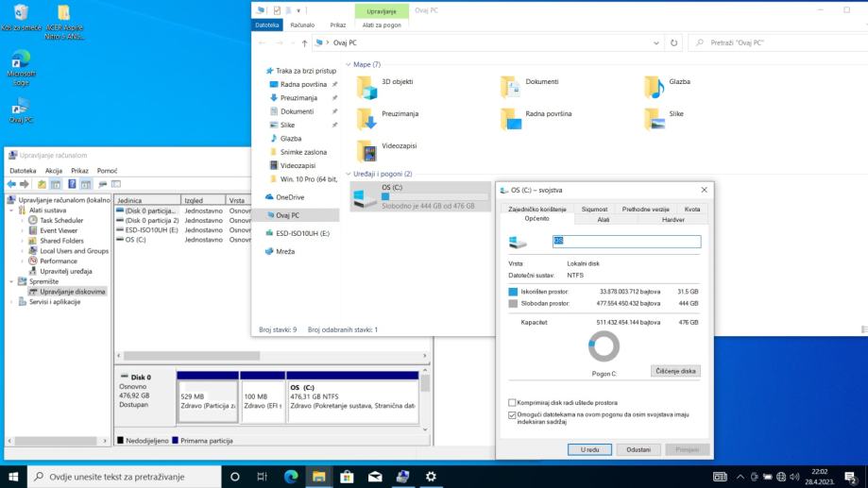Image resolution: width=868 pixels, height=488 pixels.
Task: Open Task View on the taskbar
Action: [x=262, y=477]
